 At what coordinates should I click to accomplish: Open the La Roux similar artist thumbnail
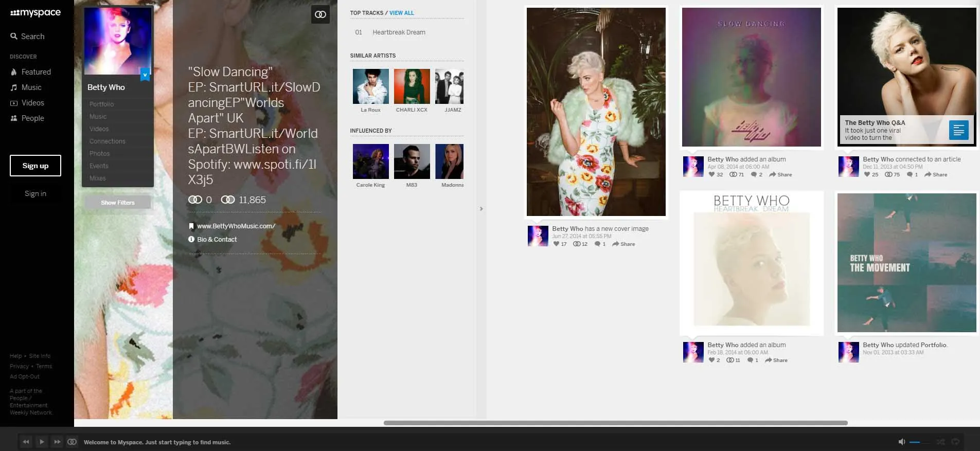(x=371, y=86)
